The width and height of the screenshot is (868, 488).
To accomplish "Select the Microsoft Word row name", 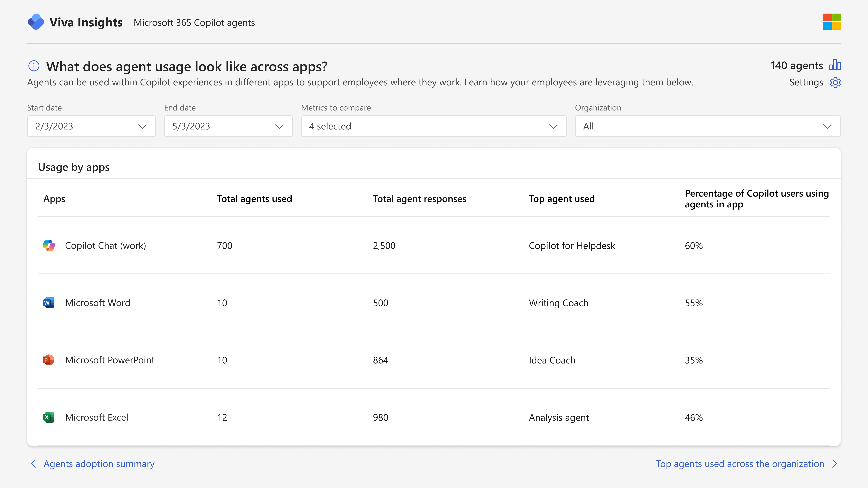I will [98, 303].
